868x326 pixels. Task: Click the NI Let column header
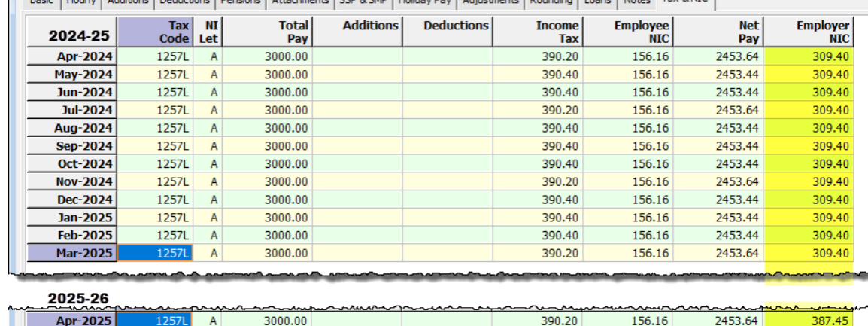click(208, 32)
